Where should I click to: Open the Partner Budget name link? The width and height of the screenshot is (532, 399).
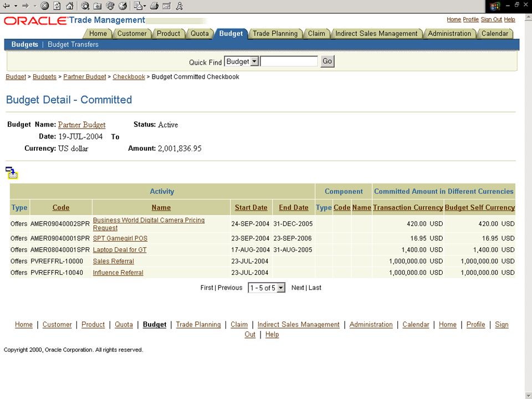point(82,125)
